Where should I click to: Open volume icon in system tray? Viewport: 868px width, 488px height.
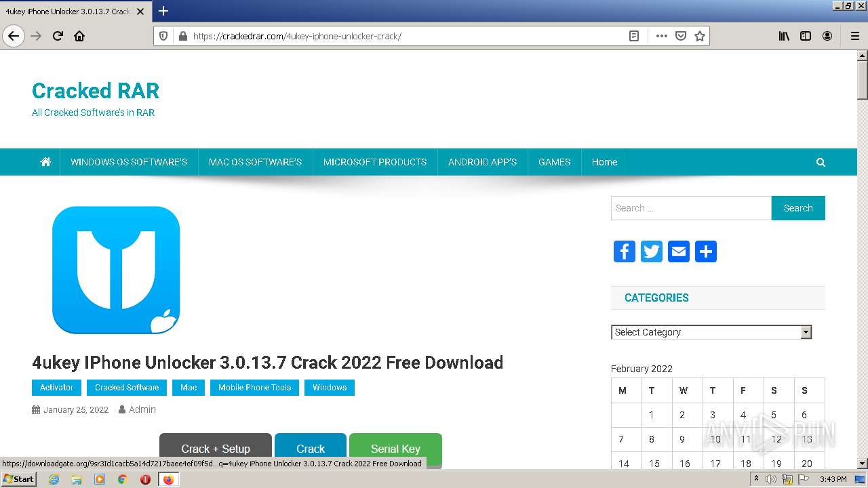771,479
